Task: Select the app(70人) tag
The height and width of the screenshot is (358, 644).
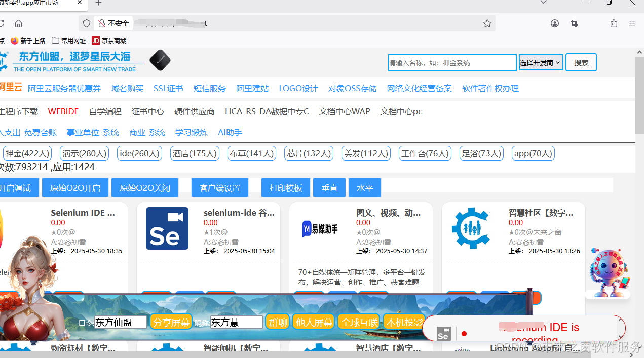Action: click(x=533, y=153)
